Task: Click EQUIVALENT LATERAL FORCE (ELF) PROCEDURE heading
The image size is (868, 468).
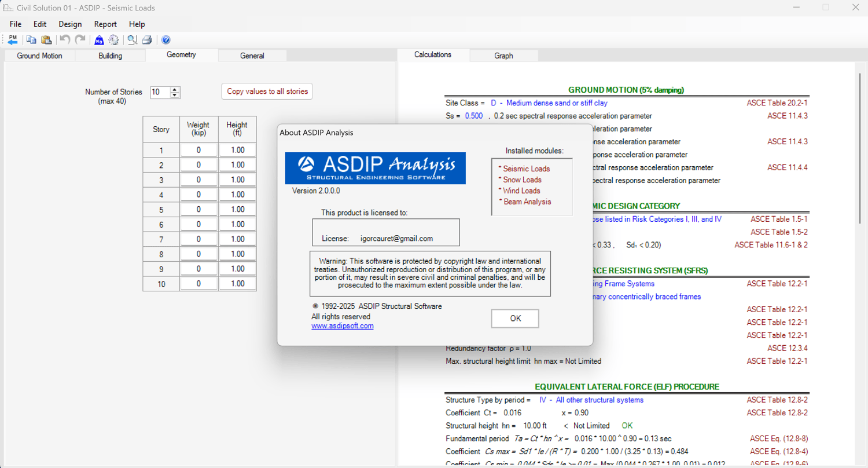Action: 627,387
